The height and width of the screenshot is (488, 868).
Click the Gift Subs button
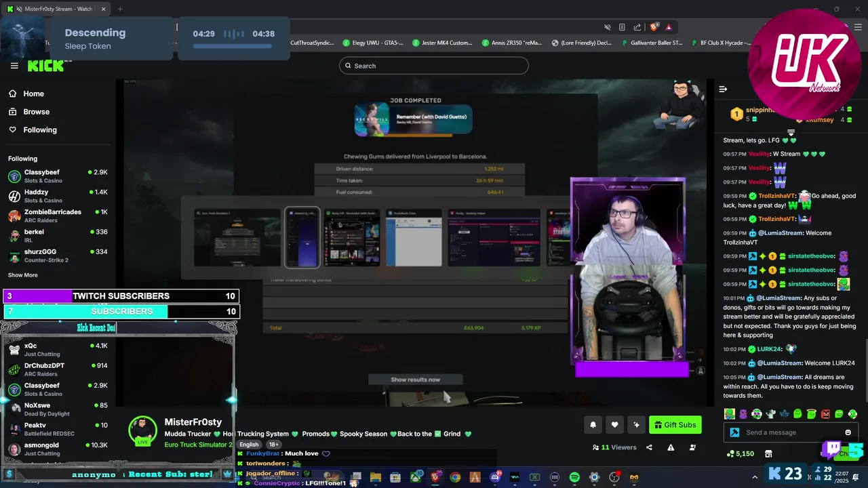point(675,425)
